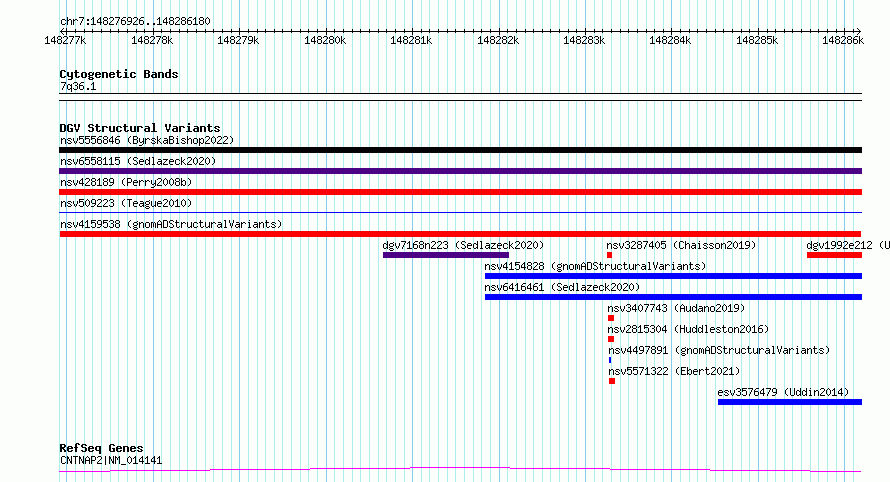Click the 148280k ruler tick label
The height and width of the screenshot is (482, 890).
(325, 40)
